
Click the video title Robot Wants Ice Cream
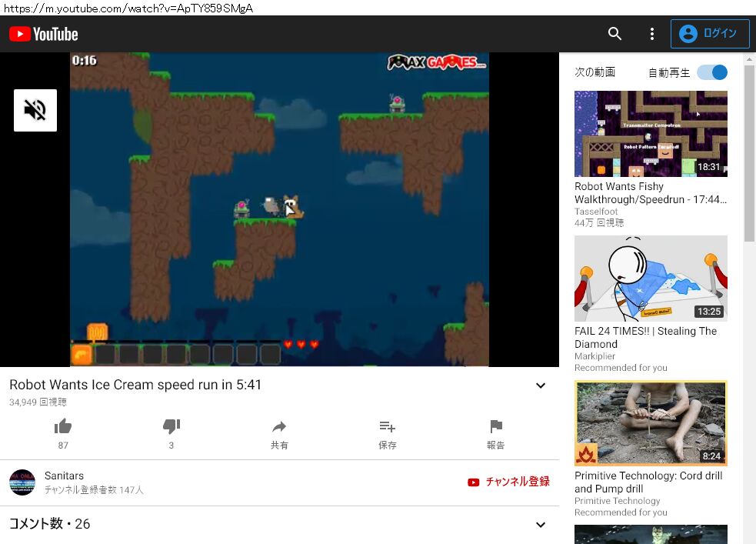tap(135, 385)
